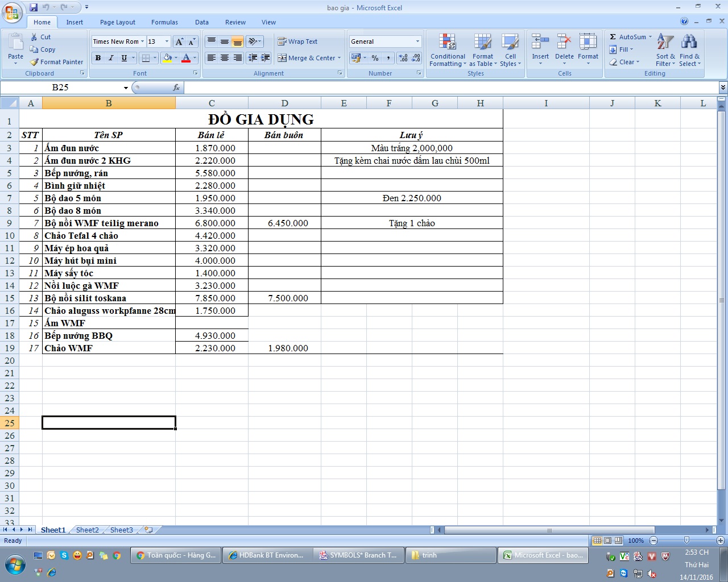Click the Clear button in Editing group
Viewport: 728px width, 582px height.
click(624, 62)
